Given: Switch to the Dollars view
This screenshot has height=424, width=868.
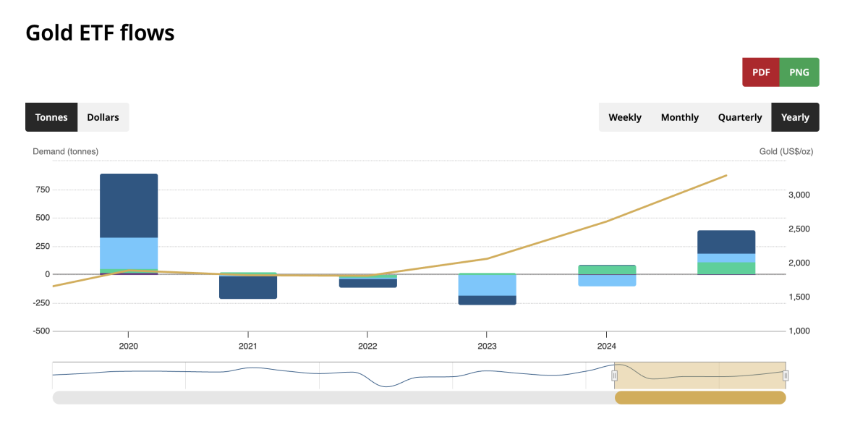Looking at the screenshot, I should click(x=103, y=116).
